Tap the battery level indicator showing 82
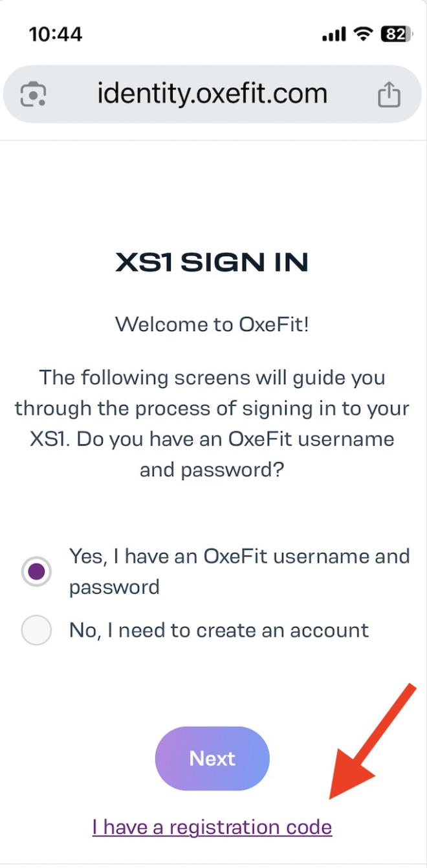 click(397, 34)
